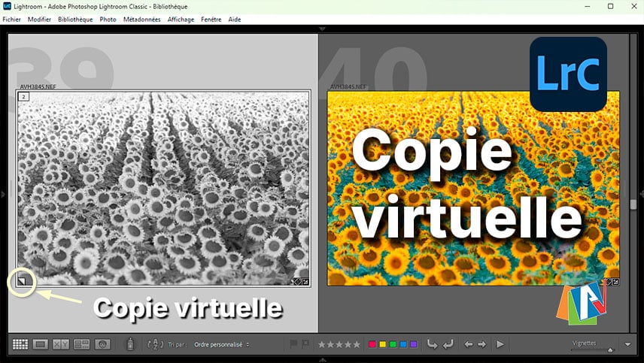Open the Modifier menu
644x363 pixels.
point(39,20)
